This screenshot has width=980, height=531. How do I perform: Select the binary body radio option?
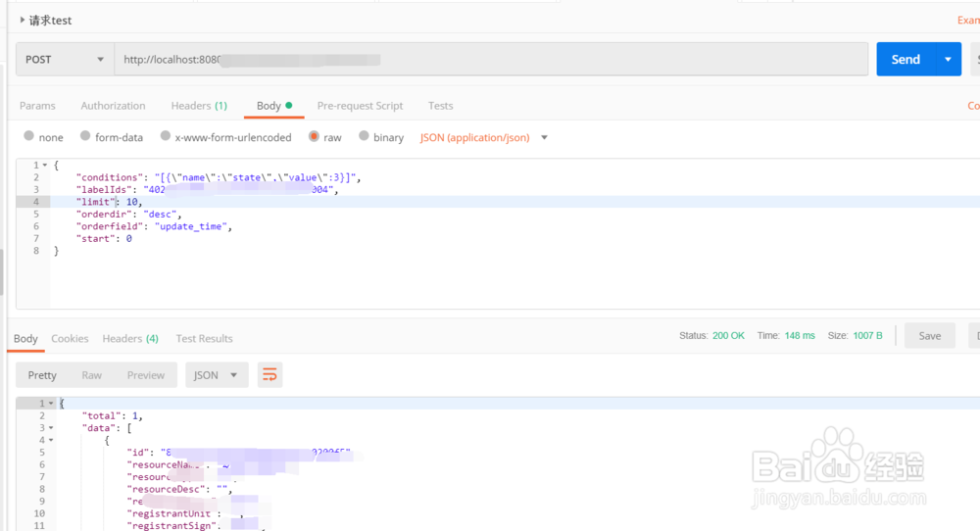click(365, 137)
